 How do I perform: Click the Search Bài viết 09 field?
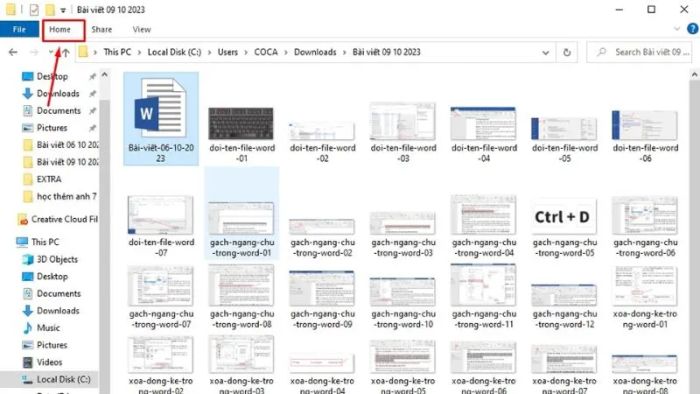tap(639, 52)
